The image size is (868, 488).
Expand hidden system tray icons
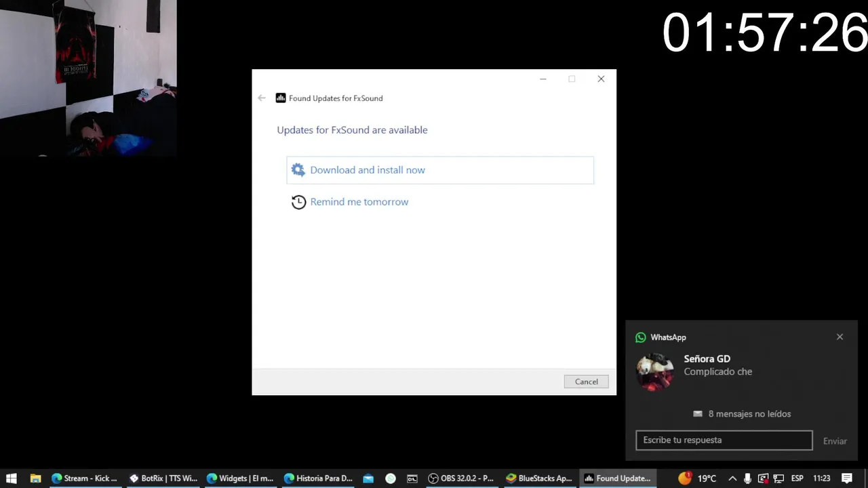tap(732, 479)
